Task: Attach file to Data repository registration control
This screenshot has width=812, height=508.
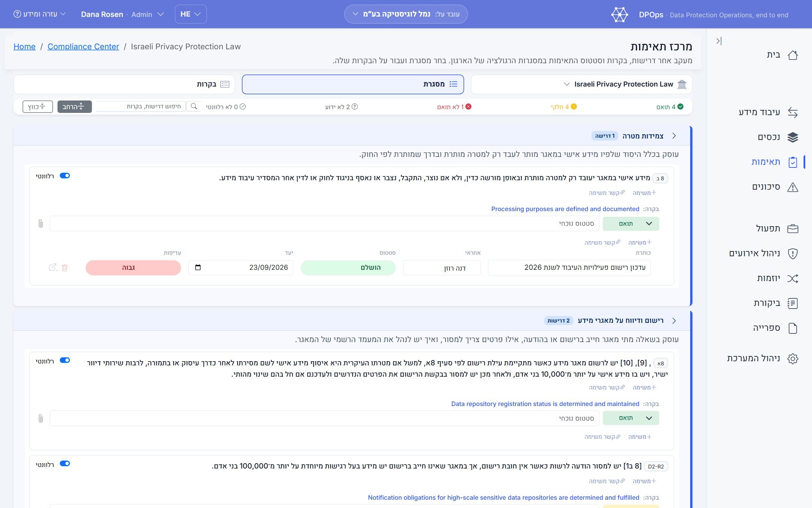Action: pos(41,418)
